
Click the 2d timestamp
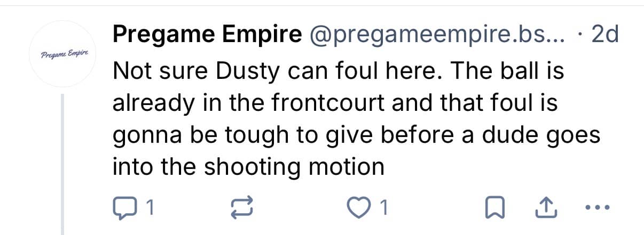click(x=606, y=35)
